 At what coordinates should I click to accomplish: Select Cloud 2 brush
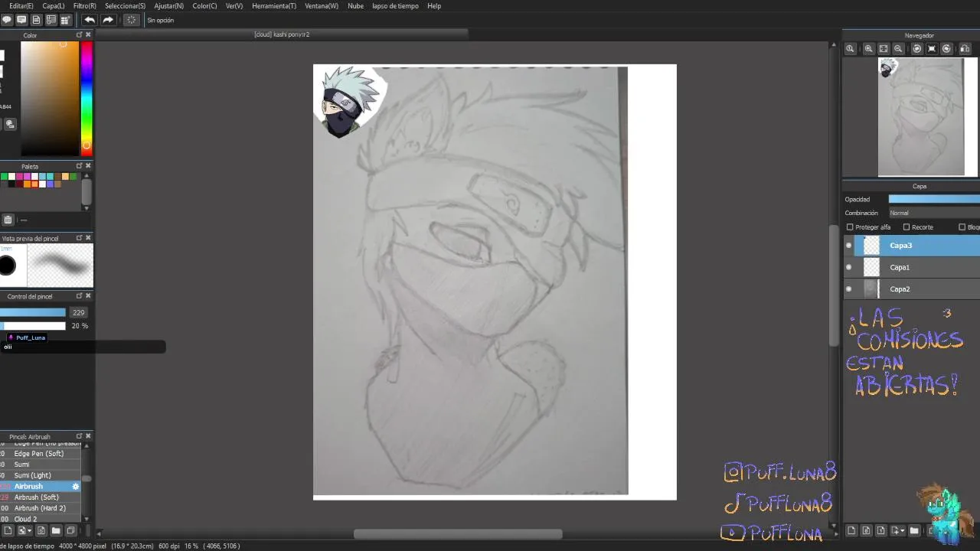[40, 519]
